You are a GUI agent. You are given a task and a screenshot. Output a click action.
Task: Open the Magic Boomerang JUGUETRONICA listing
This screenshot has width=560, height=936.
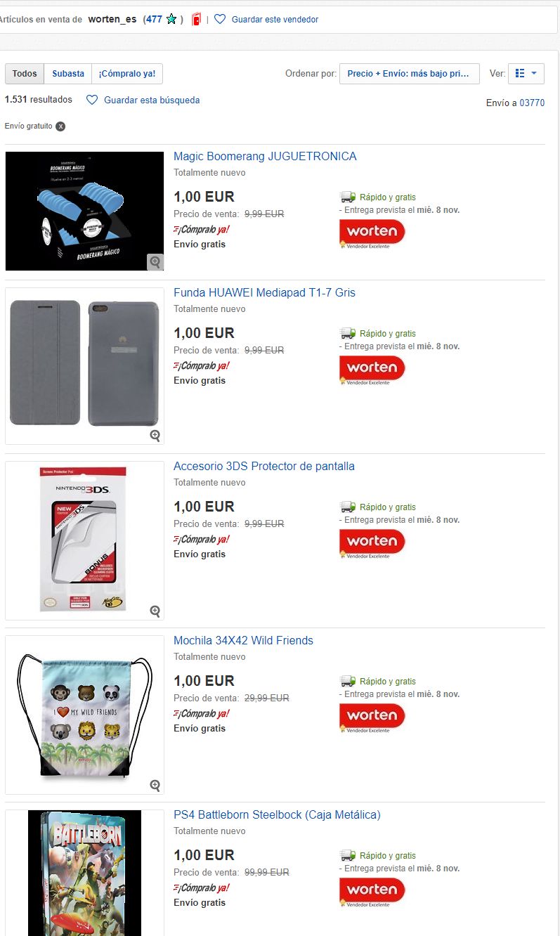coord(265,157)
